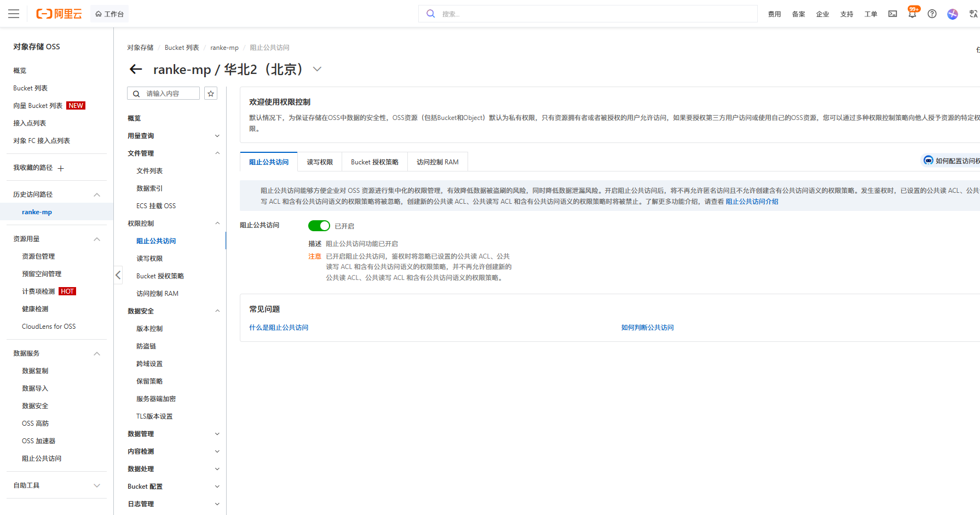This screenshot has width=980, height=515.
Task: Expand the 数据处理 menu section
Action: click(x=217, y=469)
